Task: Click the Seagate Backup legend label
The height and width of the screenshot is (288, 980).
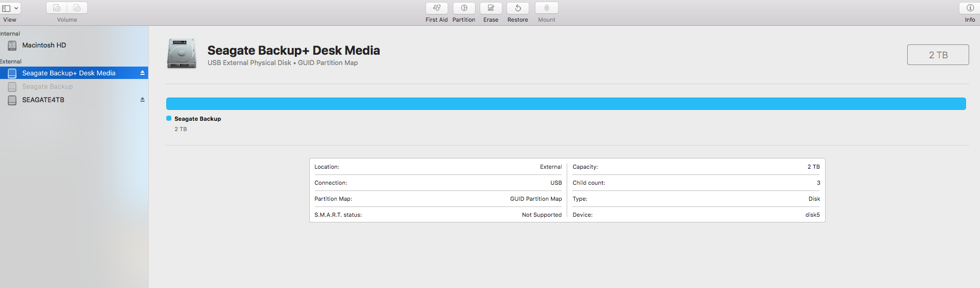Action: [x=198, y=119]
